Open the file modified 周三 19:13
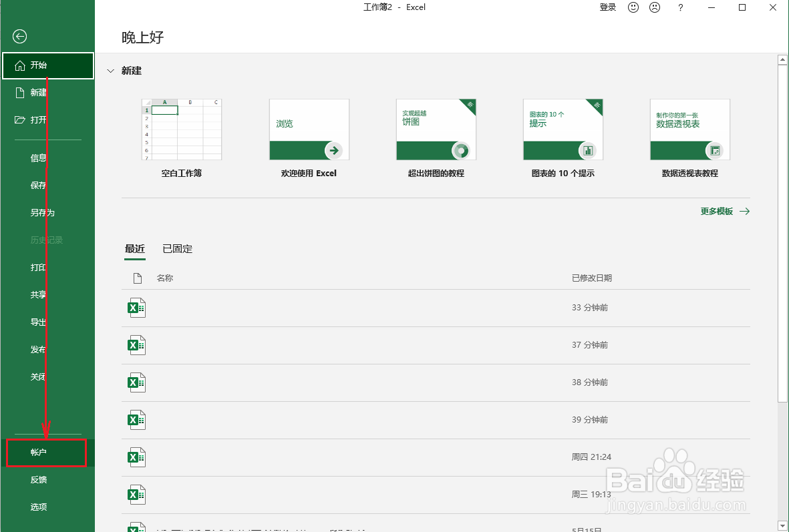Screen dimensions: 789x532 [436, 495]
